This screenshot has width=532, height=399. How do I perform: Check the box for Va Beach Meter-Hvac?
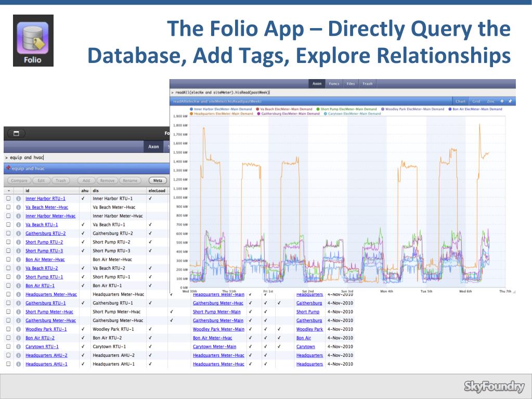tap(8, 207)
